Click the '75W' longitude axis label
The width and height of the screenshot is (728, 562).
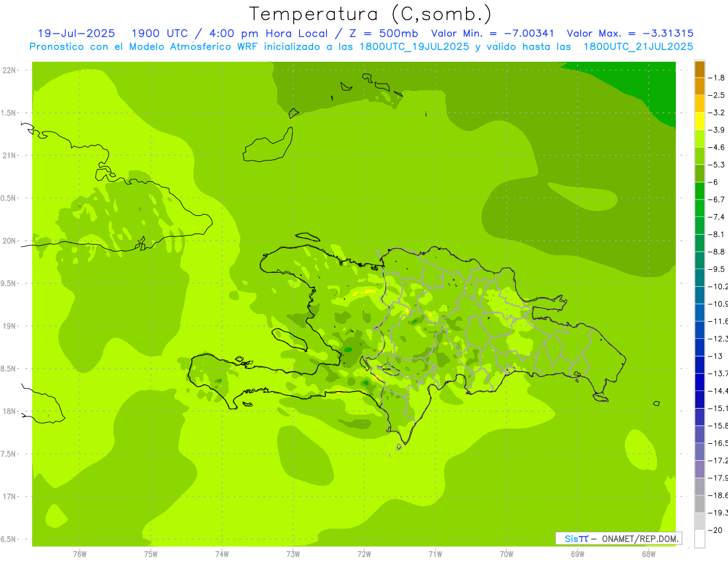151,554
